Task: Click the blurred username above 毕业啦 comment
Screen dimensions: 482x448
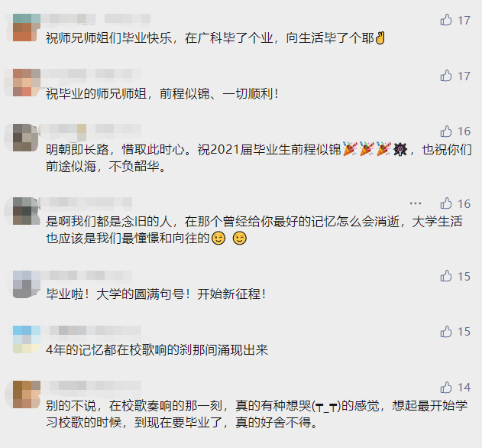Action: pyautogui.click(x=89, y=275)
